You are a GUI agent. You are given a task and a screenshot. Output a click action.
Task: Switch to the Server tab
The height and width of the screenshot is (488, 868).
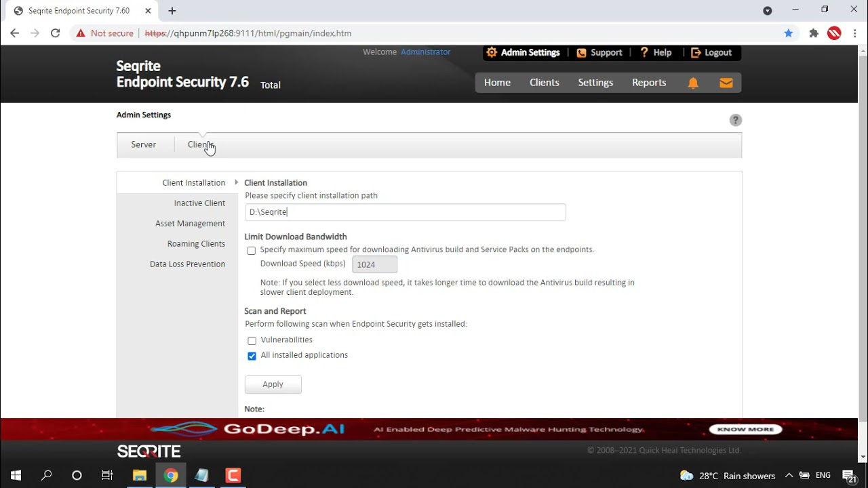(x=144, y=144)
